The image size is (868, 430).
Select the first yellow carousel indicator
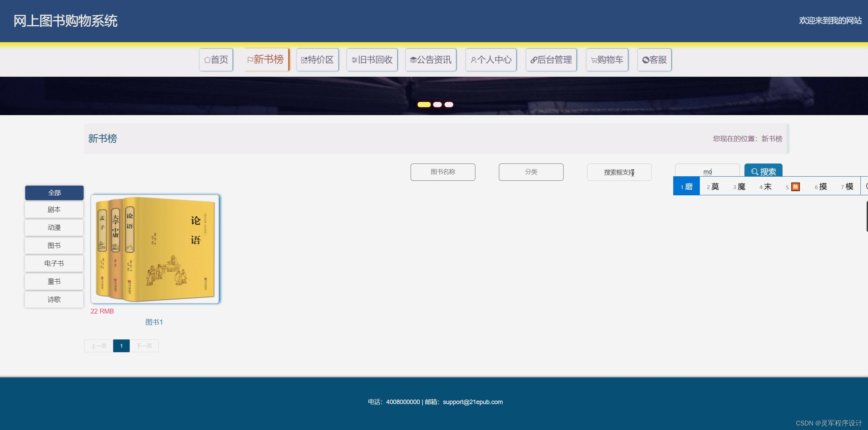click(424, 104)
